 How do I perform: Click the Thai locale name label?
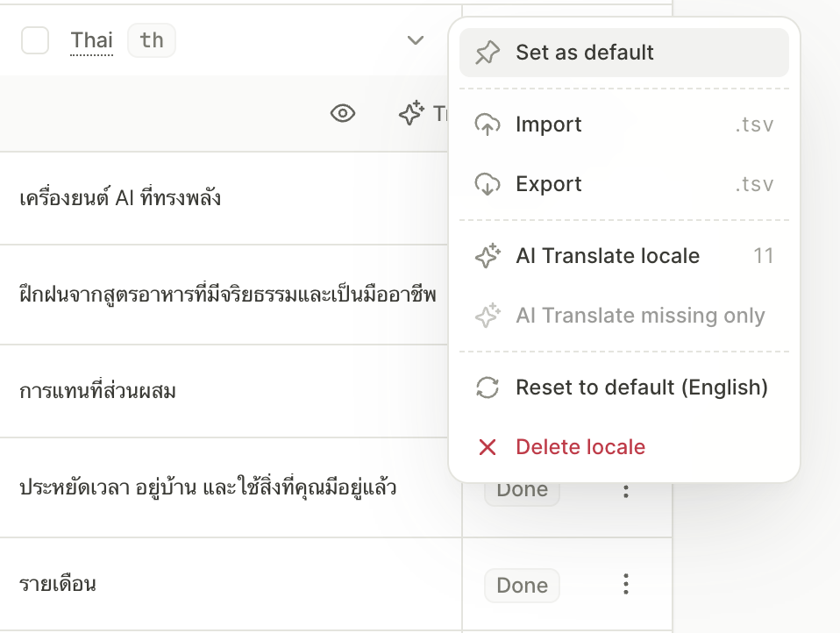click(91, 40)
